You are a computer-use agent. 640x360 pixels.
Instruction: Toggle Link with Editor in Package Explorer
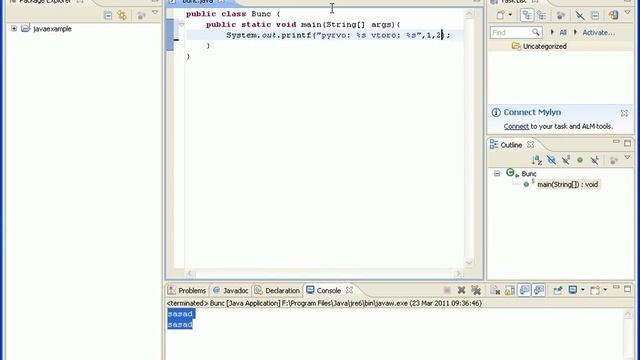pyautogui.click(x=122, y=16)
